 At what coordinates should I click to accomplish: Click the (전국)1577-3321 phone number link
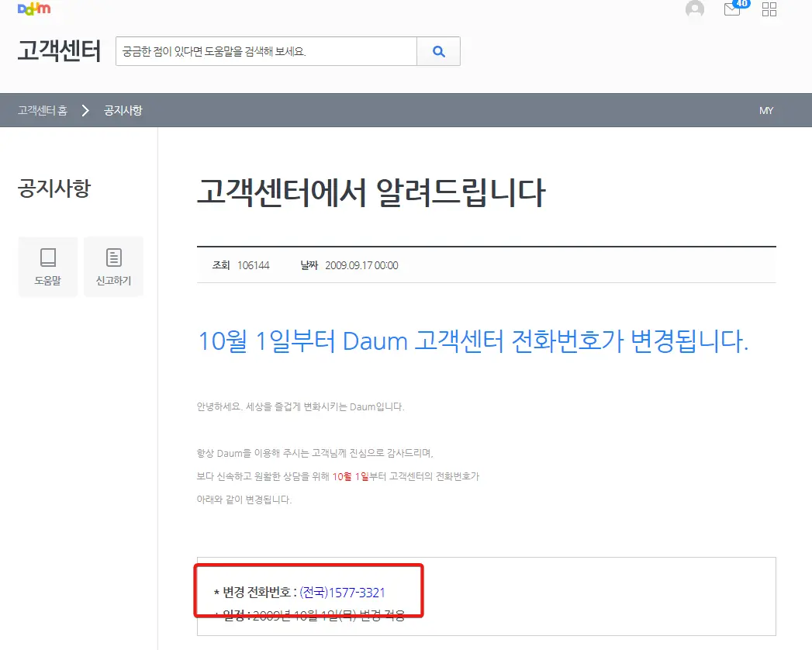click(342, 593)
